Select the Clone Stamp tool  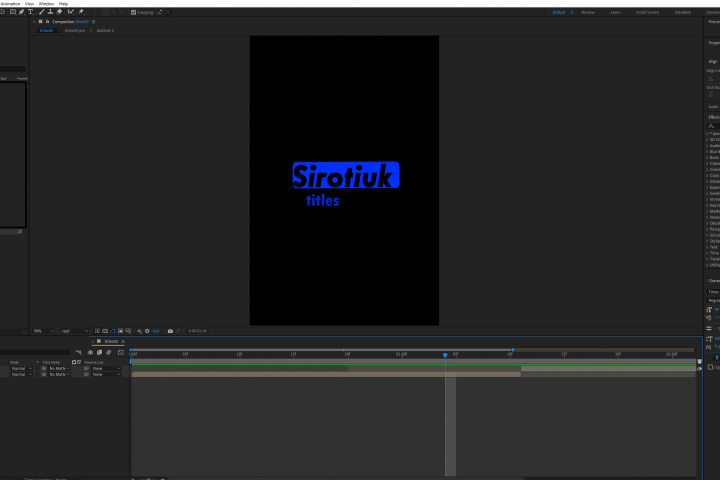point(51,12)
